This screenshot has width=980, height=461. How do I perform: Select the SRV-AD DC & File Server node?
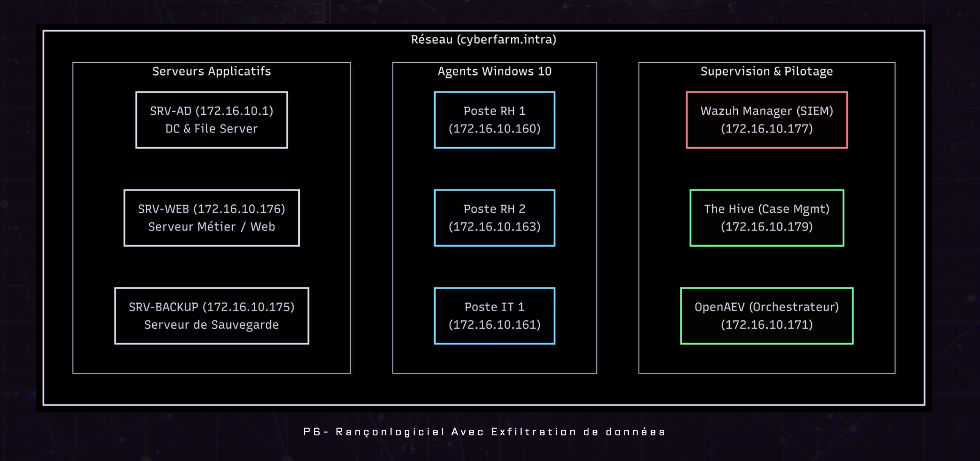pos(211,119)
